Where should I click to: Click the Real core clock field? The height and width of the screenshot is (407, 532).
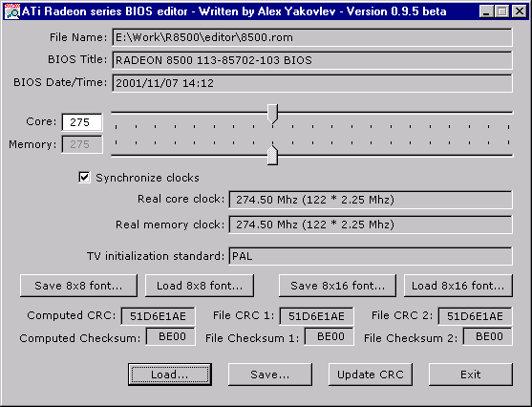(x=371, y=200)
